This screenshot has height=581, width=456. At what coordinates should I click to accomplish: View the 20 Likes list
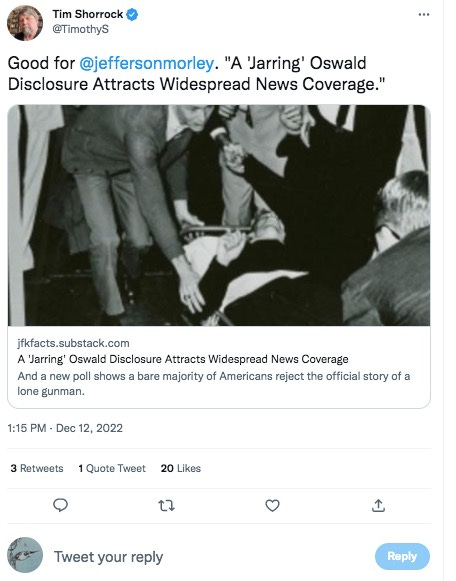coord(181,468)
